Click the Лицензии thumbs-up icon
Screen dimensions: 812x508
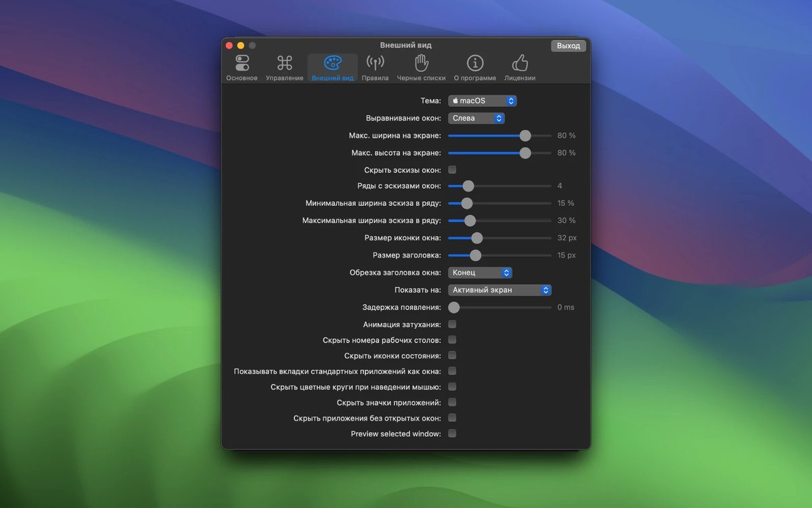pyautogui.click(x=520, y=64)
